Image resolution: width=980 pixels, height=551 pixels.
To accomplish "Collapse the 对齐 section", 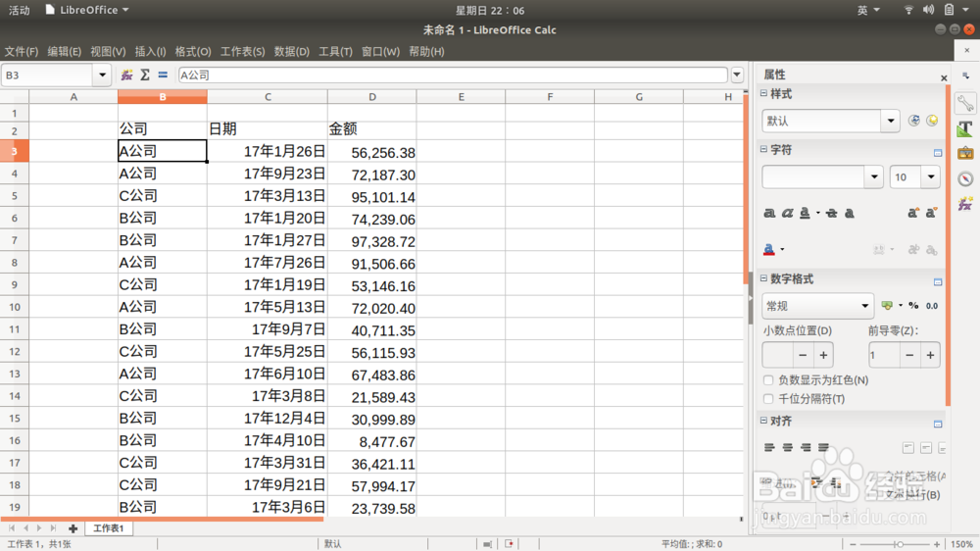I will tap(763, 421).
